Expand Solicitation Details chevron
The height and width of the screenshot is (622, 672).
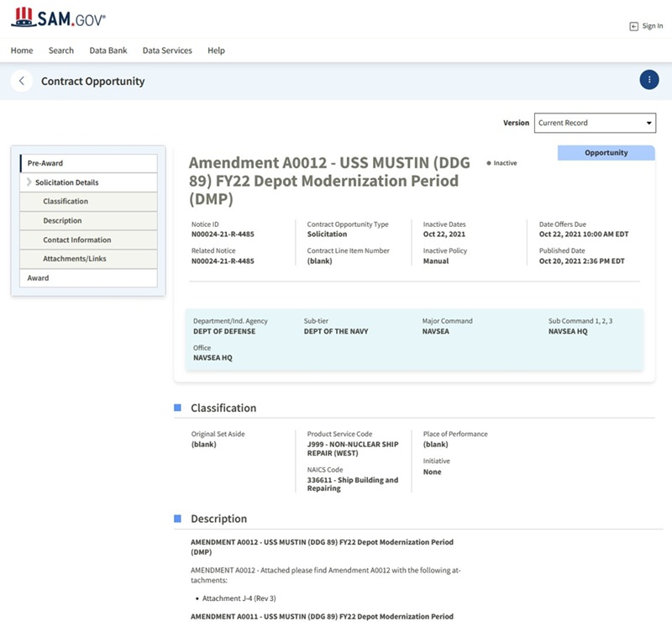29,182
